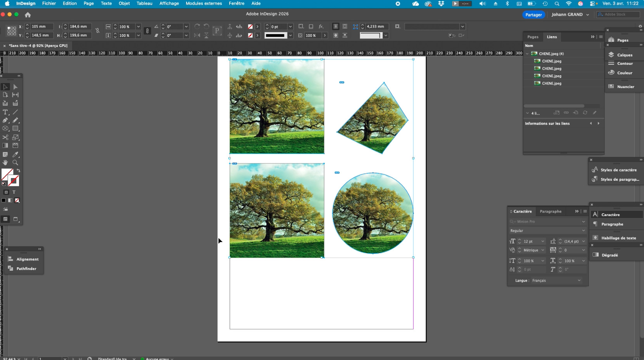Open the Langue Français dropdown
Screen dimensions: 644x360
click(x=579, y=280)
